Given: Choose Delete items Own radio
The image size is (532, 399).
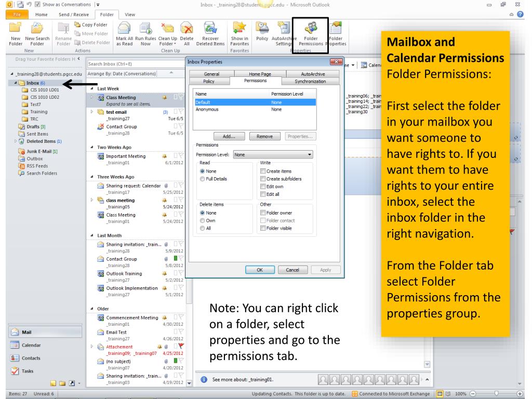Looking at the screenshot, I should pos(202,220).
